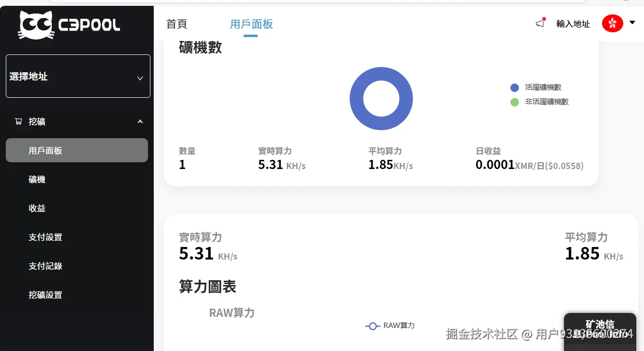The width and height of the screenshot is (644, 351).
Task: Toggle the 非活躍礦機數 legend entry
Action: [539, 102]
